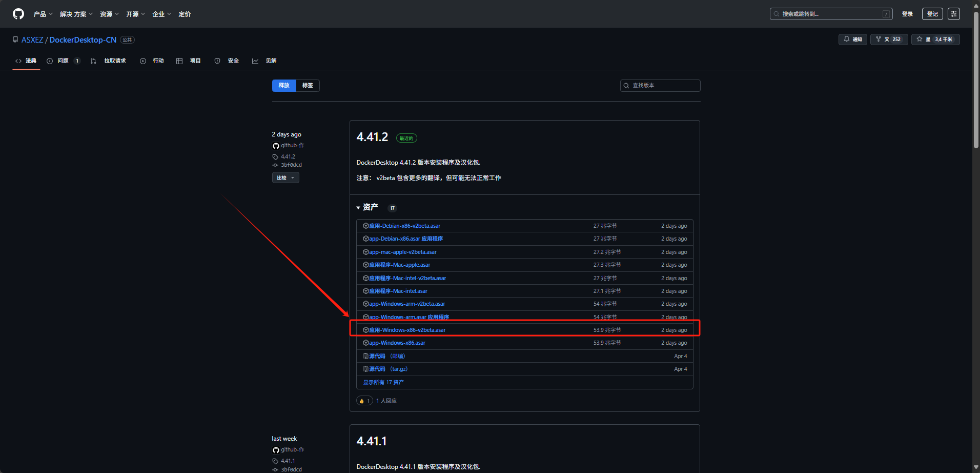Download the 源代码 (tar.gz) archive

click(389, 369)
